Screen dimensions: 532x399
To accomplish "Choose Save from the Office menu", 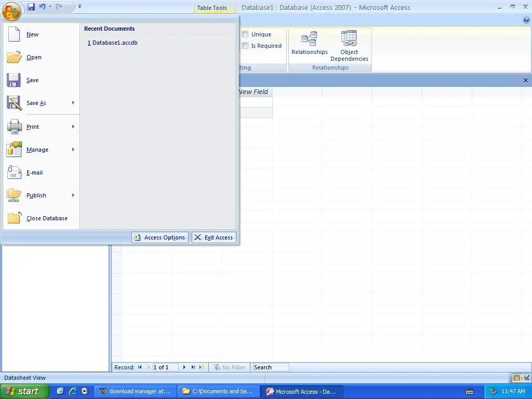I will 41,80.
